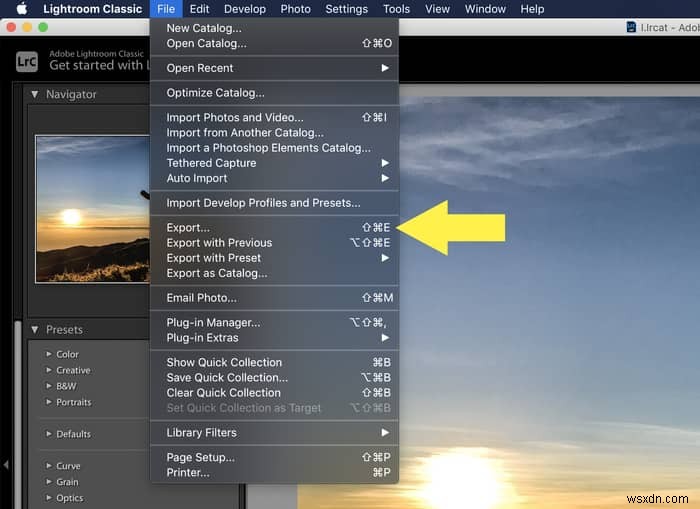Choose Clear Quick Collection
The width and height of the screenshot is (700, 509).
274,392
